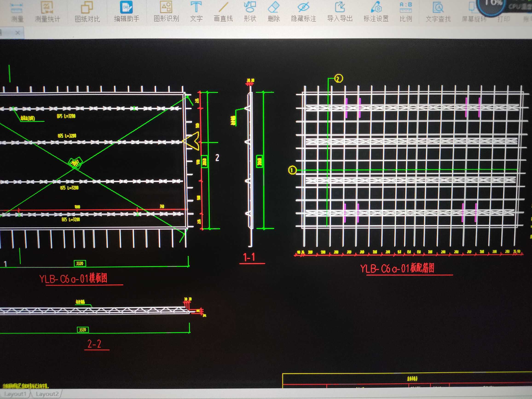Switch to the Layout2 tab
This screenshot has height=399, width=532.
point(47,394)
